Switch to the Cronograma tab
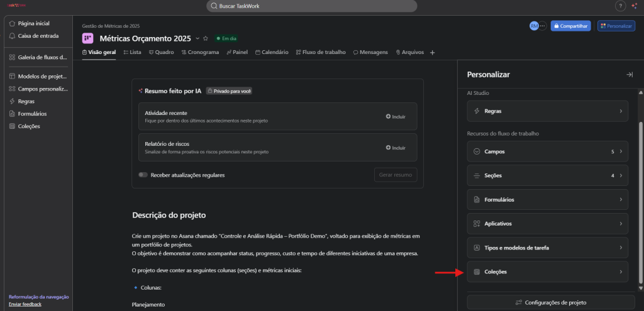Viewport: 644px width, 311px height. 200,53
